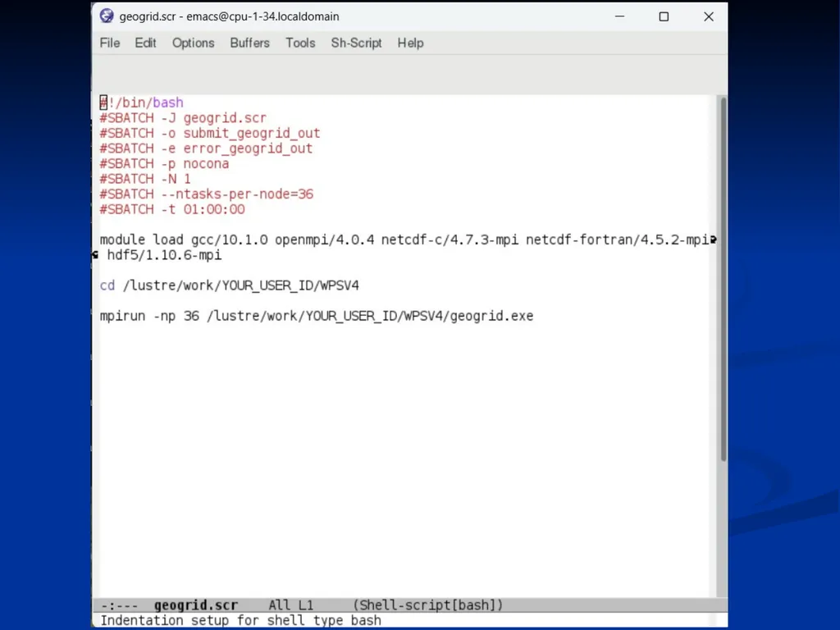Click the window title 'geogrid.scr - emacs@cpu-1-34.localdomain'

click(230, 16)
